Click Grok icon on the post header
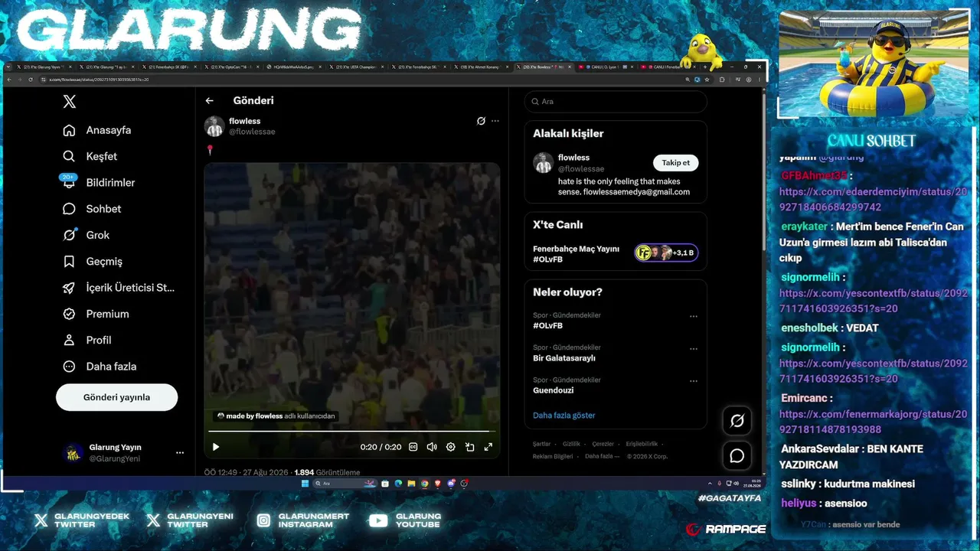 click(x=481, y=121)
